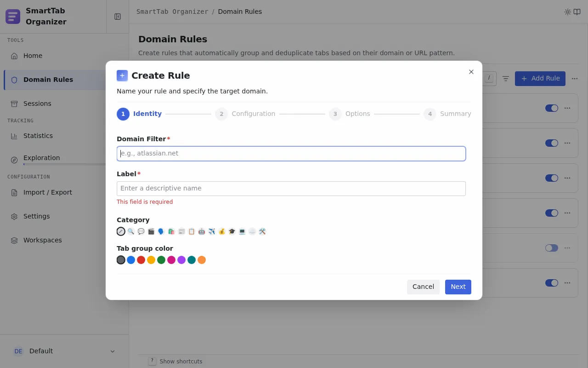The height and width of the screenshot is (368, 588).
Task: Toggle off the topmost rule switch
Action: (552, 108)
